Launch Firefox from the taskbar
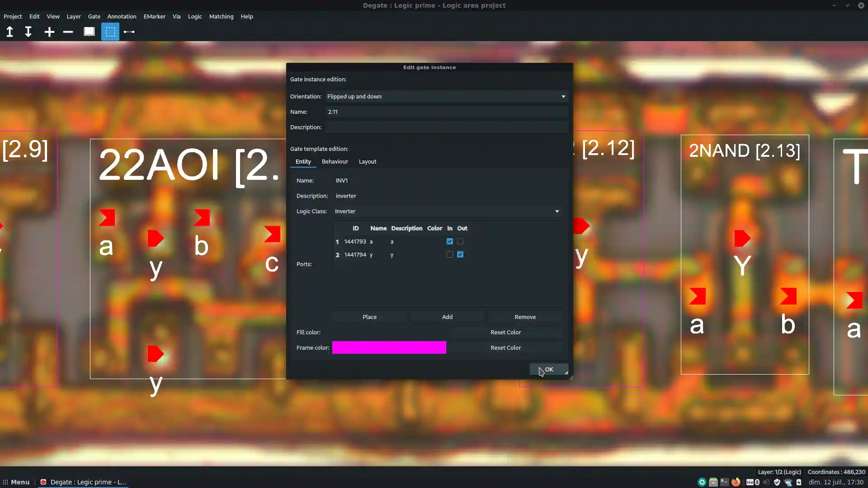Image resolution: width=868 pixels, height=488 pixels. [x=736, y=482]
